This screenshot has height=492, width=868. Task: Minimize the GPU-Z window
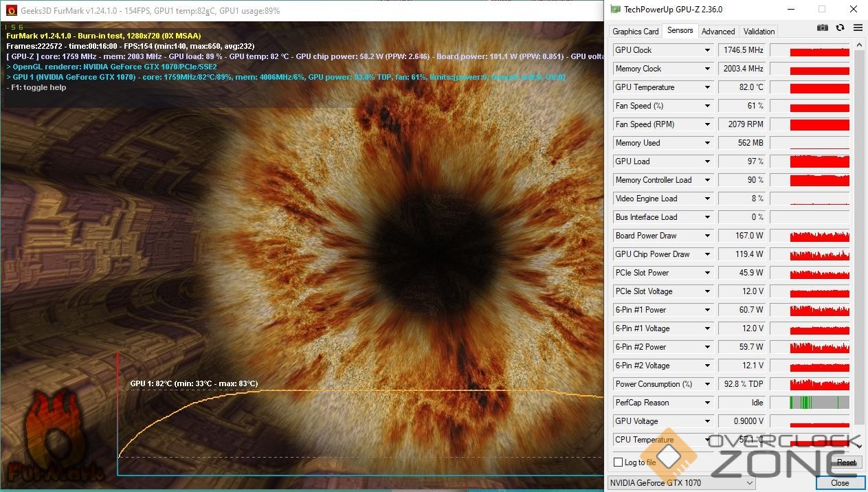790,10
